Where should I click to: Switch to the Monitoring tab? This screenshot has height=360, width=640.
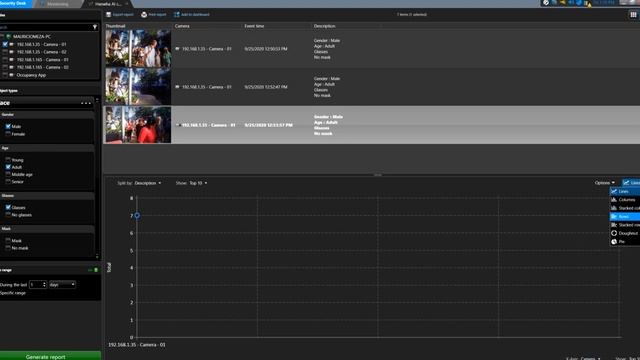pos(57,4)
